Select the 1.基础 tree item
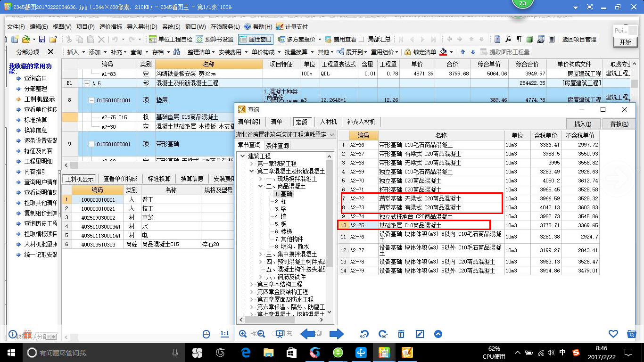Image resolution: width=644 pixels, height=362 pixels. (x=283, y=194)
